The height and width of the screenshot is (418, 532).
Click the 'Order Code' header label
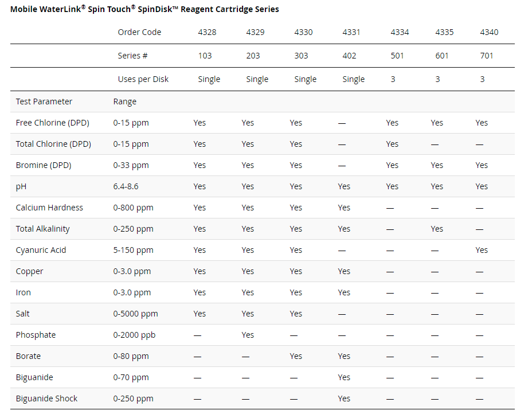(139, 32)
